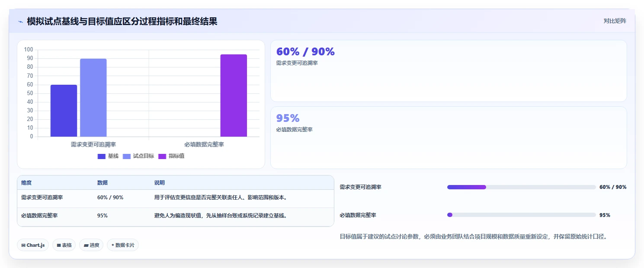Click the 对比矩阵 label in header
This screenshot has width=644, height=268.
(x=615, y=21)
